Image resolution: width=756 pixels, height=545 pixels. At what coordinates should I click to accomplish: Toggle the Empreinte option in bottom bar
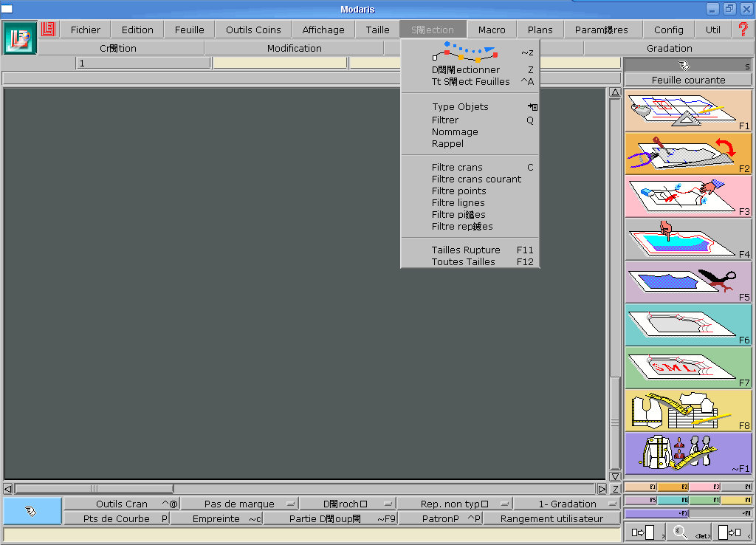[216, 518]
